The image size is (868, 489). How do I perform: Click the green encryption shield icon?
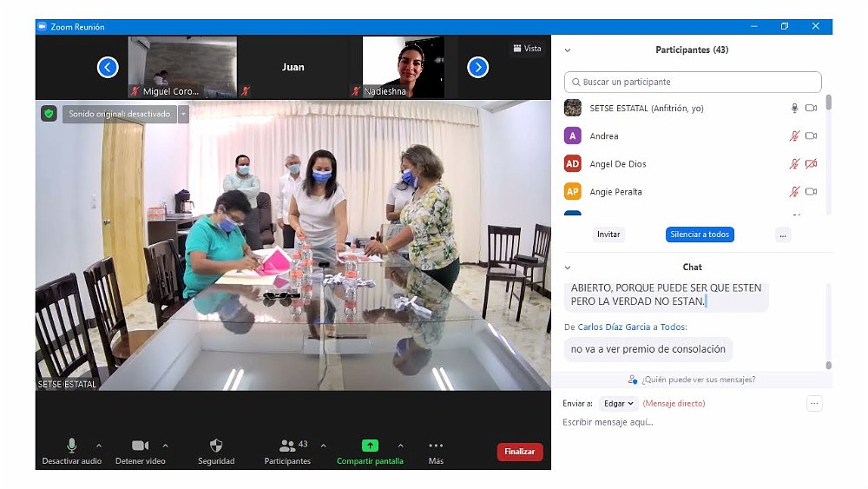tap(49, 114)
